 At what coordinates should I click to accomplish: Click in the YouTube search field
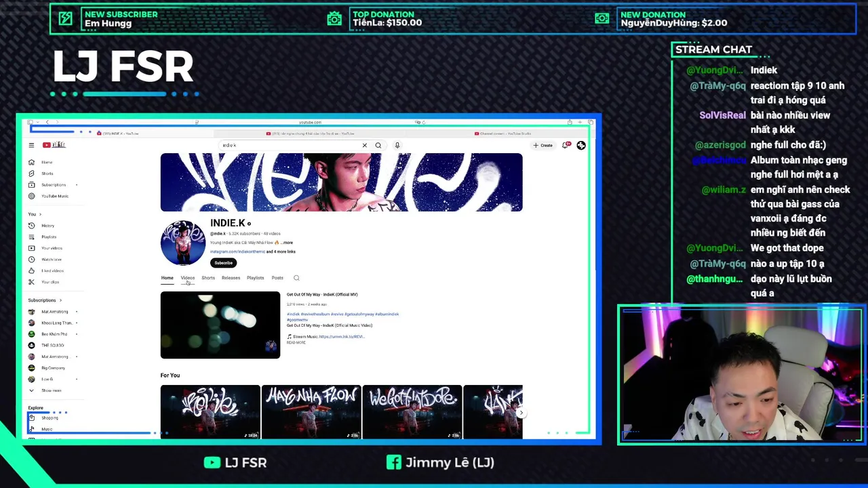(x=290, y=145)
